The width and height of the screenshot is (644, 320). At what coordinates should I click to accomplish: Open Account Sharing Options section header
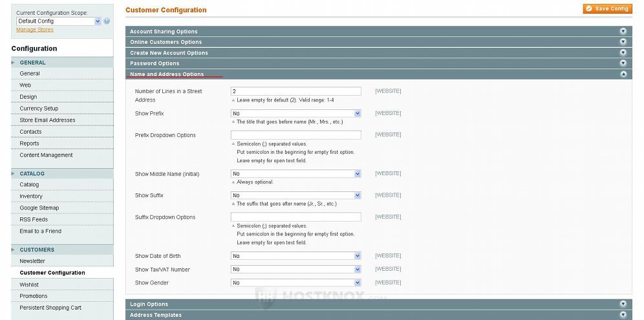pyautogui.click(x=379, y=31)
